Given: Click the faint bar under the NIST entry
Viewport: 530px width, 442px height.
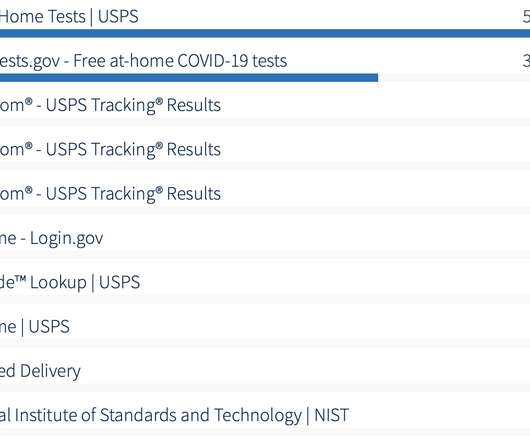Looking at the screenshot, I should click(x=265, y=432).
